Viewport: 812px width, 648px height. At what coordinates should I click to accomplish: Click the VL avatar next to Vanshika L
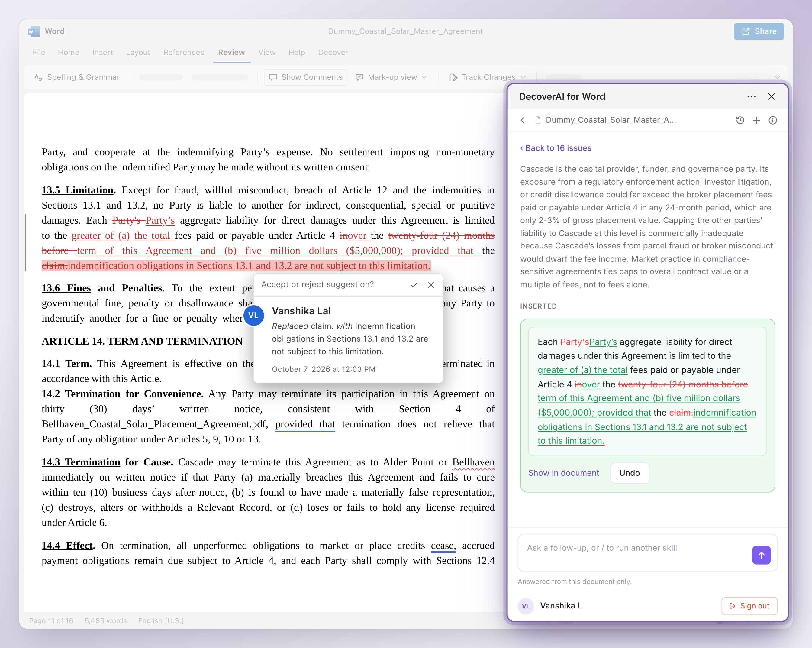pos(526,606)
